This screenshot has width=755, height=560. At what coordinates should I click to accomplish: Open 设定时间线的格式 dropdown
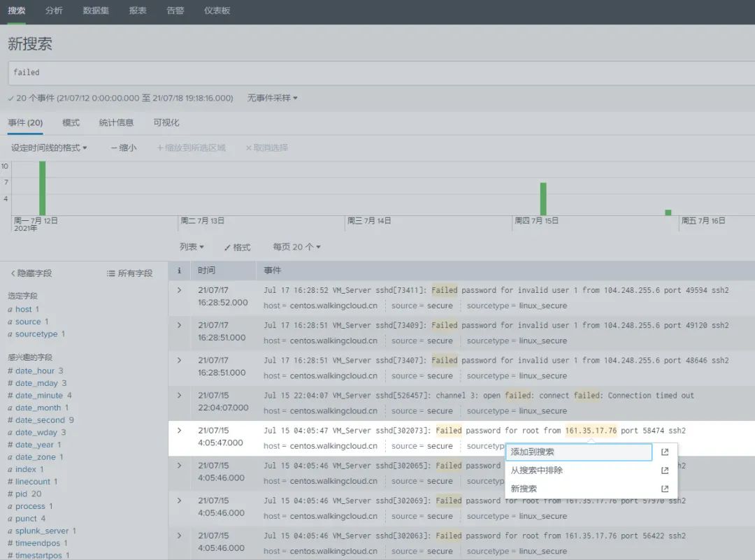pyautogui.click(x=49, y=148)
